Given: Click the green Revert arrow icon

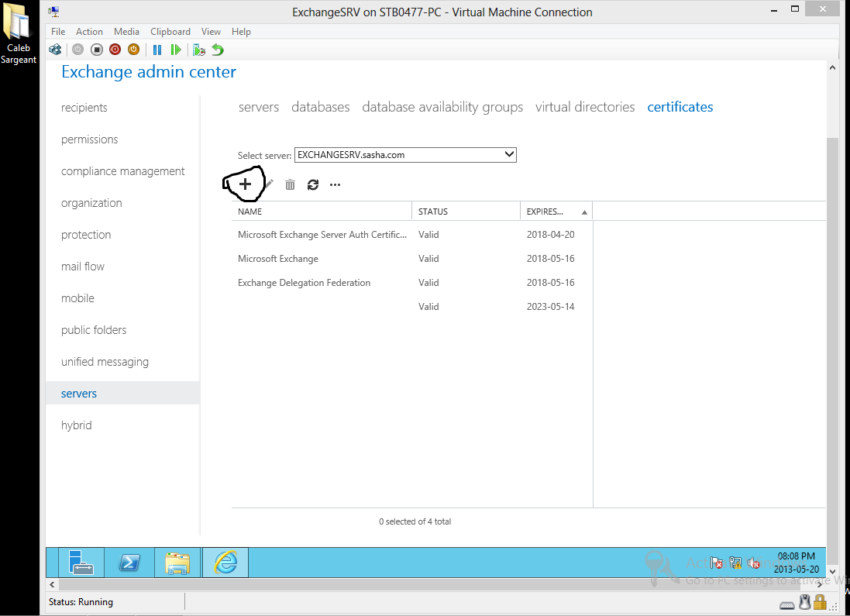Looking at the screenshot, I should point(218,50).
